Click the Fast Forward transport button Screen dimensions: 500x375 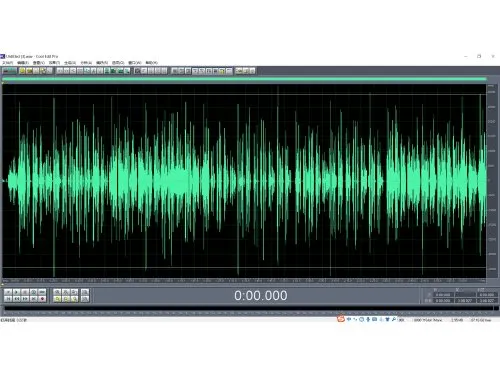(x=25, y=299)
